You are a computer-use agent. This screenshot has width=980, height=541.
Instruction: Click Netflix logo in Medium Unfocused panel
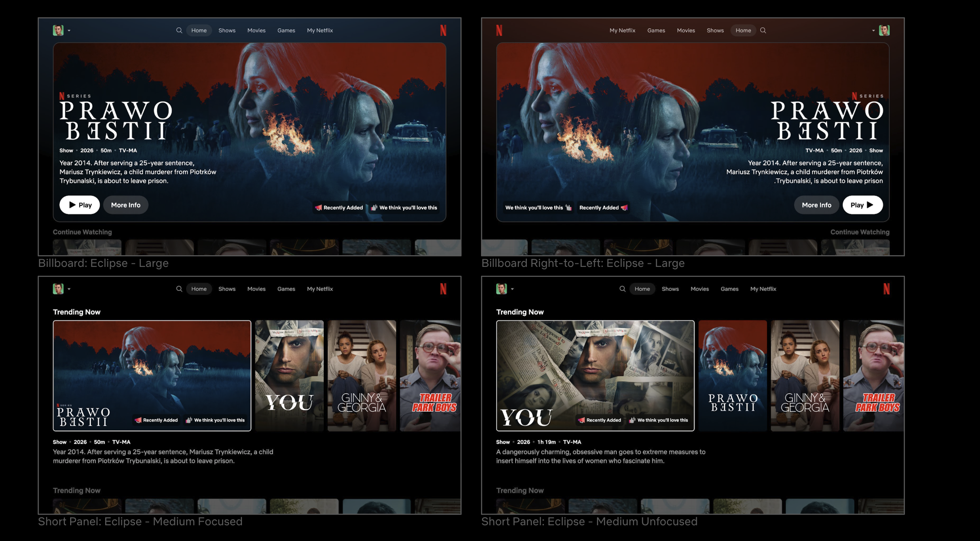point(886,289)
